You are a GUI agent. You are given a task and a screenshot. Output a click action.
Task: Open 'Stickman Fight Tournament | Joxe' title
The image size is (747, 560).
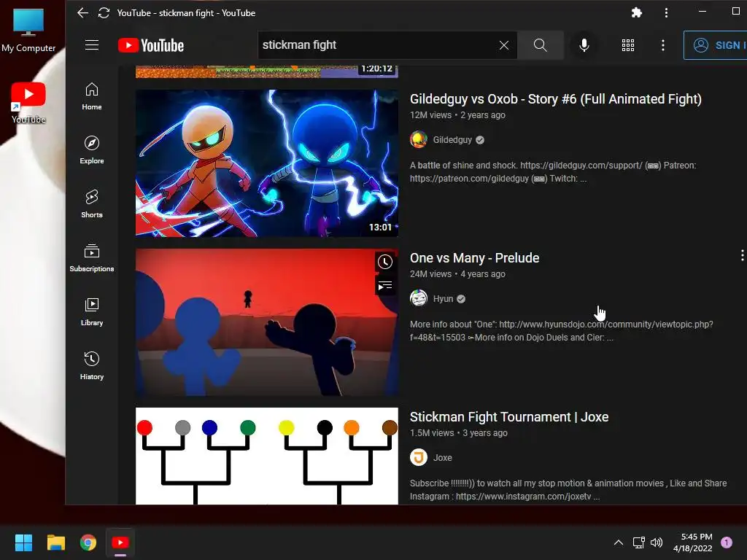[x=508, y=417]
